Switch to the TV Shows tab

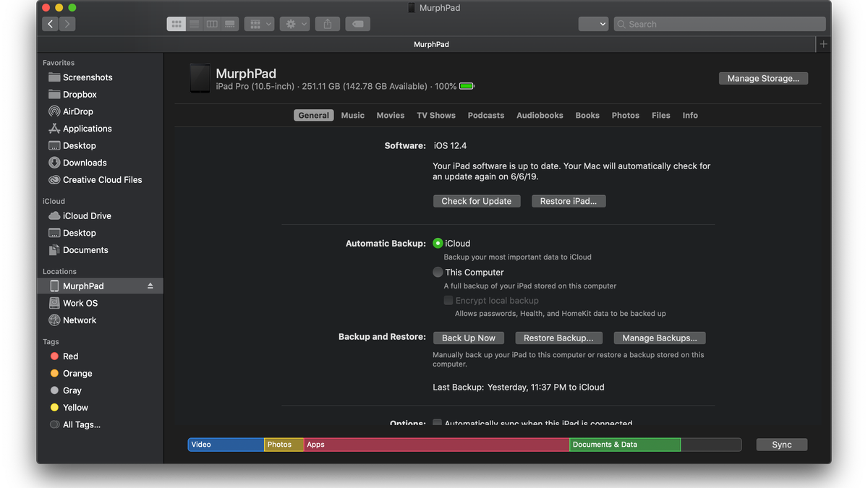[x=436, y=115]
